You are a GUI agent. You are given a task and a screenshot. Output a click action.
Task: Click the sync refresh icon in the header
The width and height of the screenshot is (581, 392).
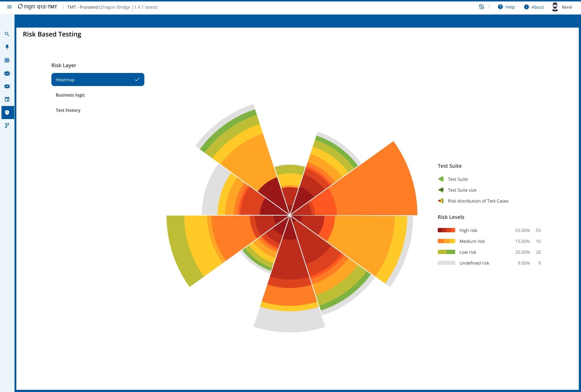pyautogui.click(x=482, y=7)
